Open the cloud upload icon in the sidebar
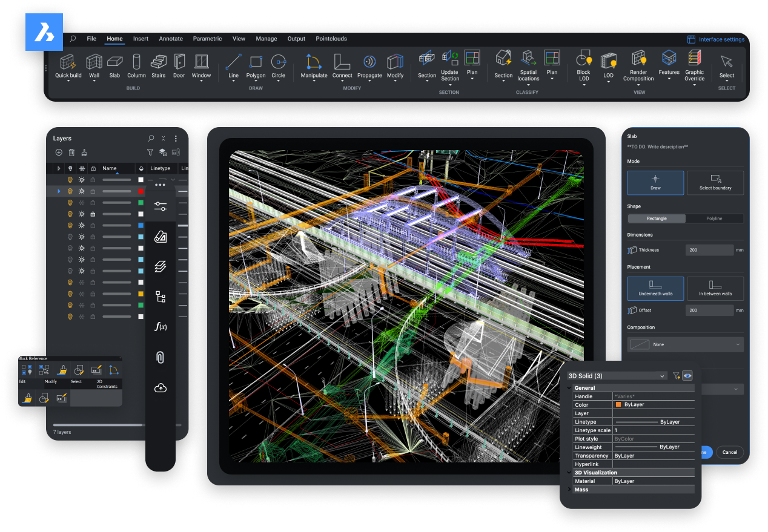The width and height of the screenshot is (768, 532). point(160,388)
